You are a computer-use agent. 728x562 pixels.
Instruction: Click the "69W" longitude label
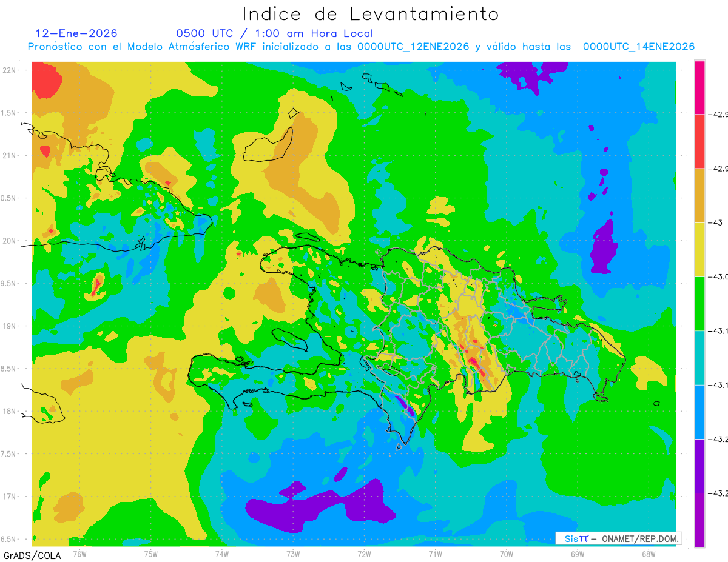[578, 554]
